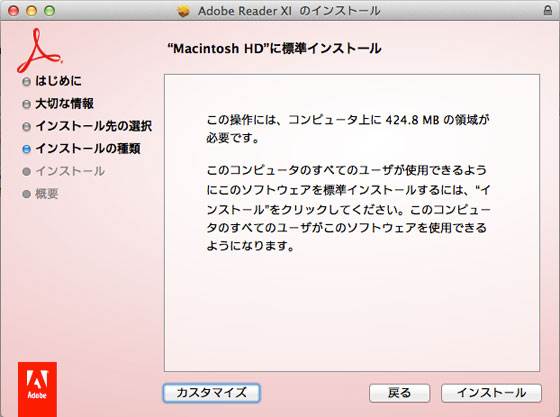Click the Adobe Reader Acrobat logo
Screen dimensions: 560x417
(x=39, y=50)
